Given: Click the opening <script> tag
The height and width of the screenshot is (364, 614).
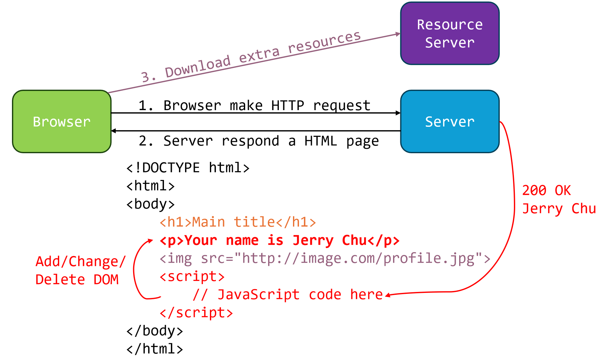Looking at the screenshot, I should pyautogui.click(x=192, y=277).
